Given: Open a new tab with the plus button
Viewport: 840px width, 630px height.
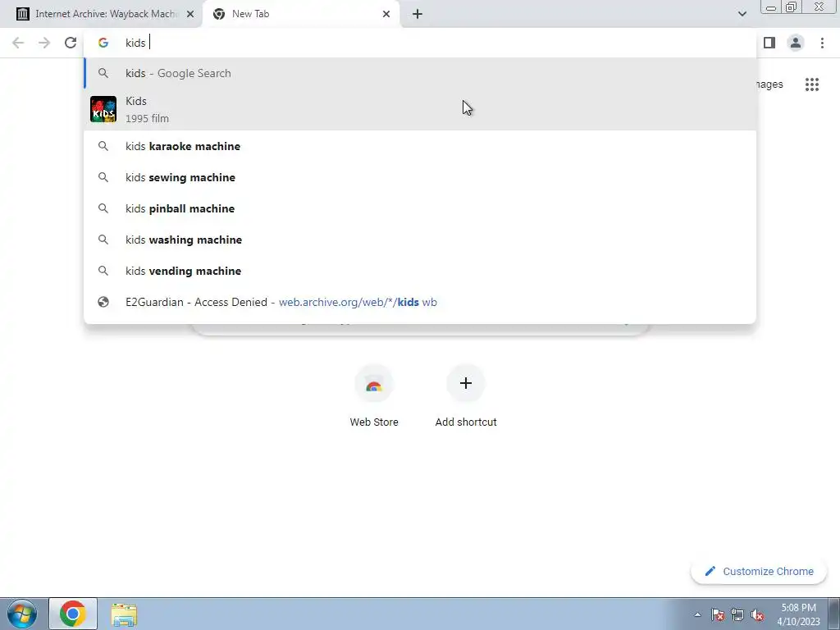Looking at the screenshot, I should click(x=418, y=14).
